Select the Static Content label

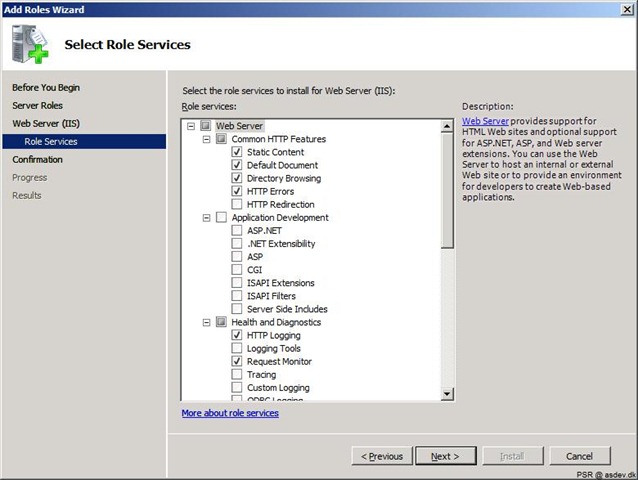(x=275, y=152)
